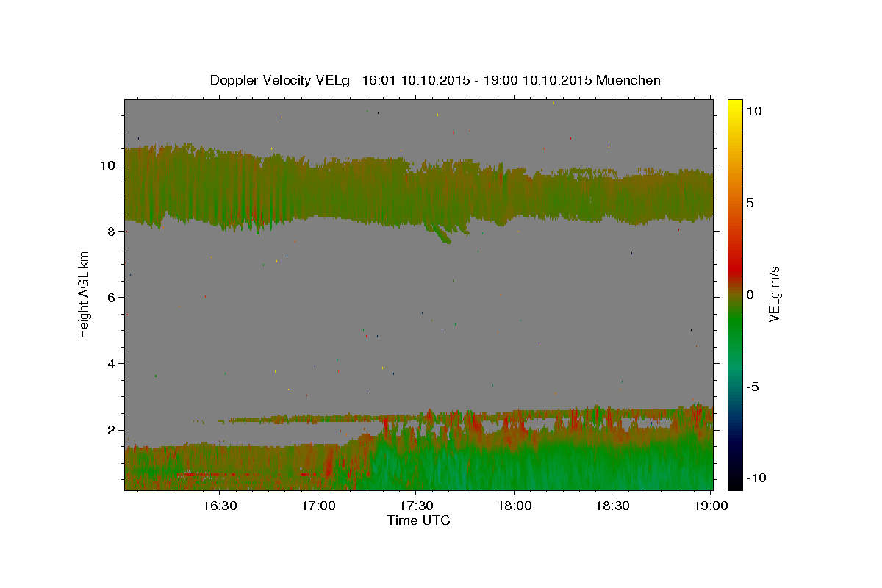The width and height of the screenshot is (882, 588).
Task: Click the 'VELg m/s' colorbar label
Action: (x=773, y=294)
